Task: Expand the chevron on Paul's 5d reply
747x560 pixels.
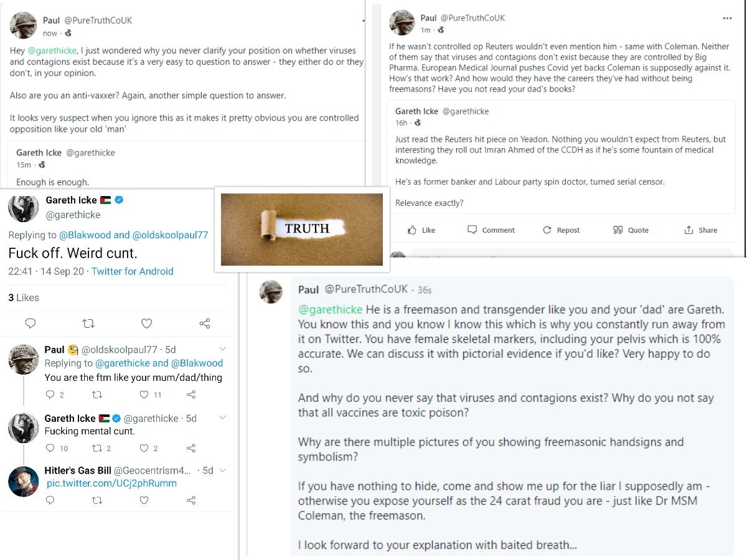Action: pos(222,349)
